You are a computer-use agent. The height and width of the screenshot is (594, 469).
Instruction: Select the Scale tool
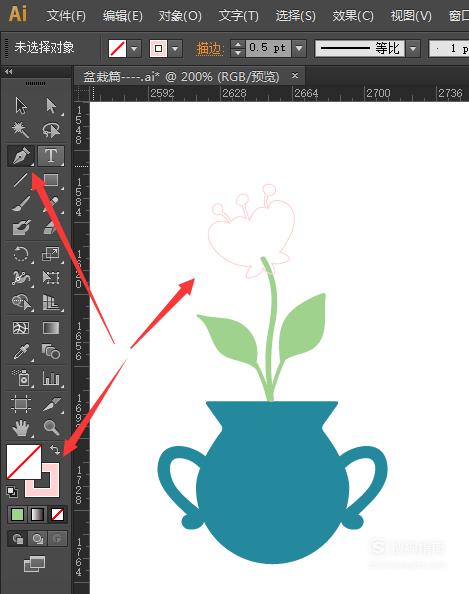click(51, 254)
